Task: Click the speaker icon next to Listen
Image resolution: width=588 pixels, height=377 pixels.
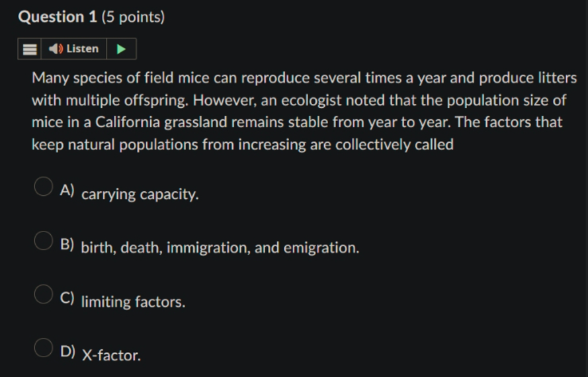Action: coord(56,49)
